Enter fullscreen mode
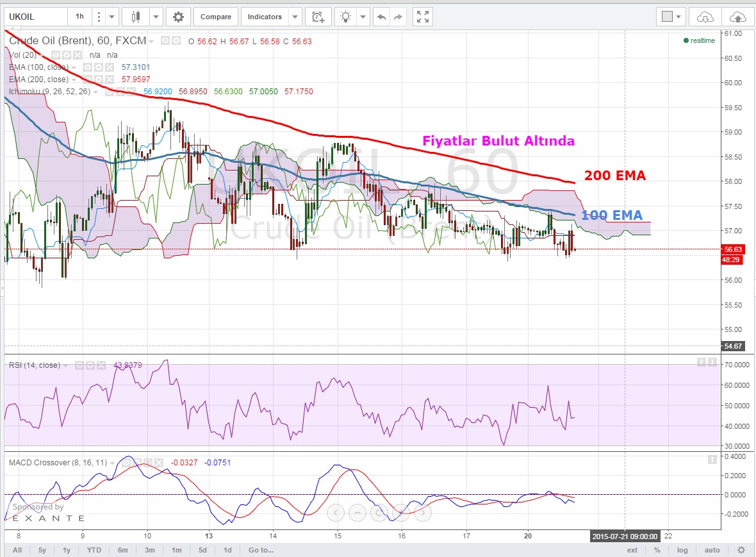The height and width of the screenshot is (557, 756). pos(422,17)
